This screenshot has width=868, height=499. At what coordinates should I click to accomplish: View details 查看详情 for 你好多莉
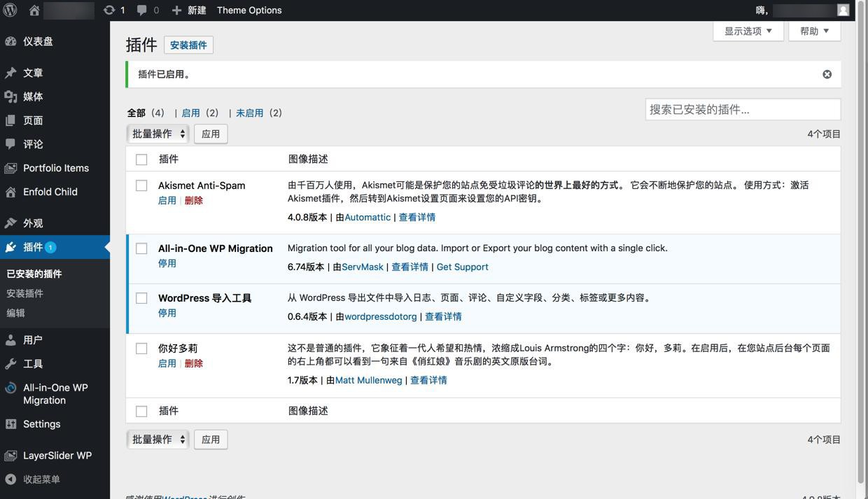[428, 380]
